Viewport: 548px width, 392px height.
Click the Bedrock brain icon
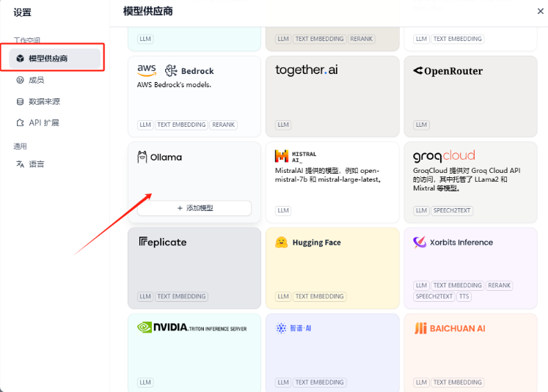(171, 70)
